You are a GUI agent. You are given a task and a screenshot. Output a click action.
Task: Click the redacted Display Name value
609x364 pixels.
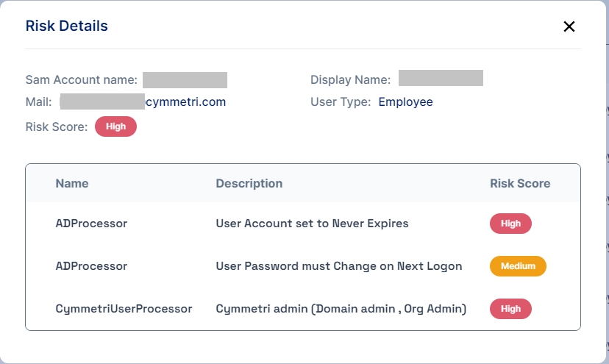pos(441,79)
